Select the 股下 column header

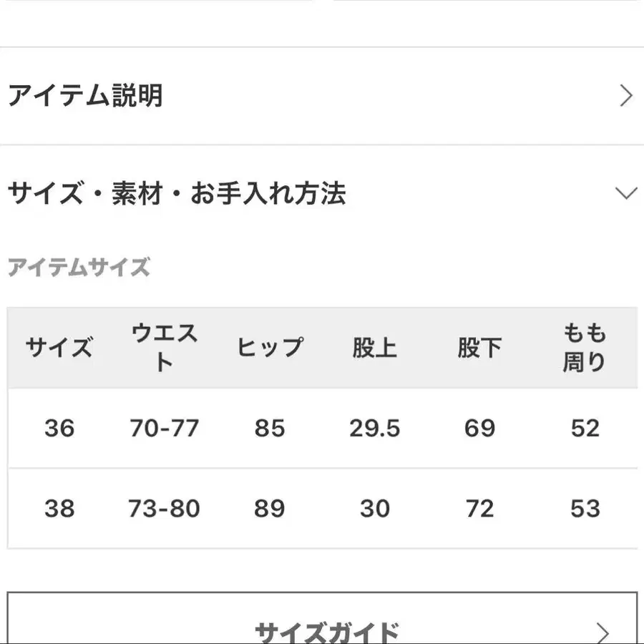(x=479, y=348)
